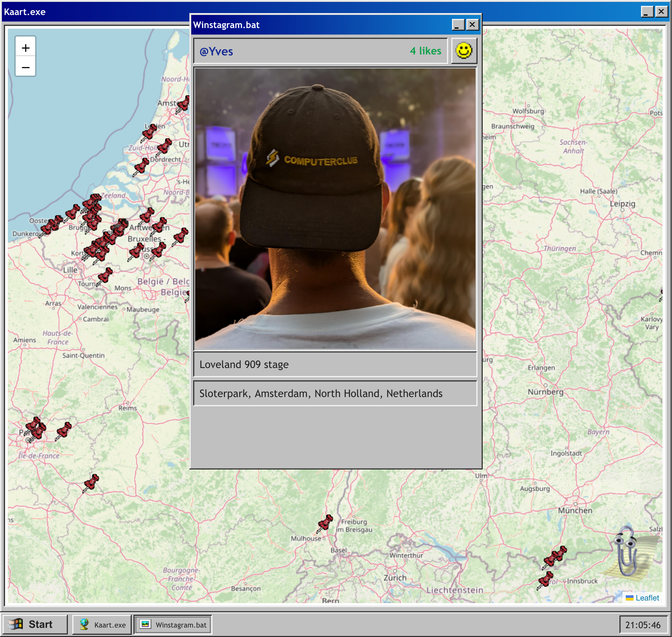
Task: Open the Leaflet attribution link
Action: [647, 598]
